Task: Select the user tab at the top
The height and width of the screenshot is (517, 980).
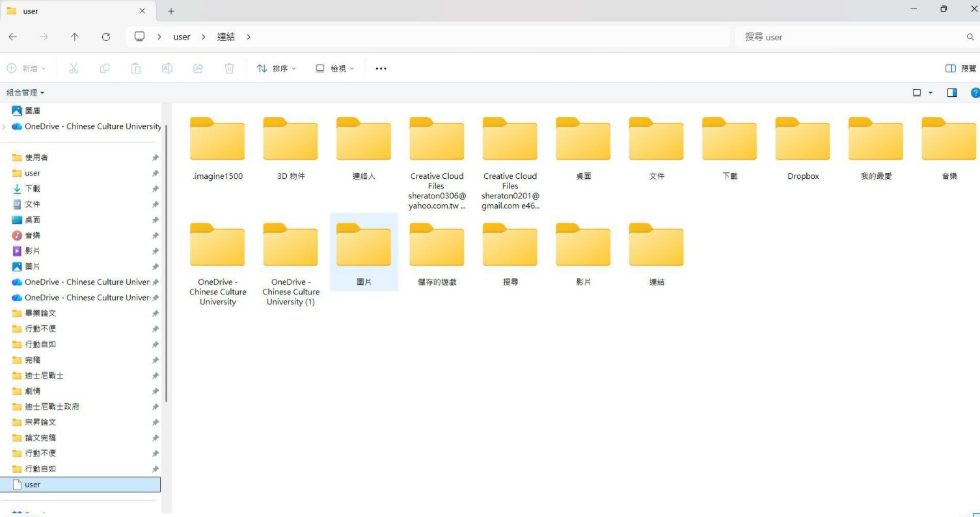Action: click(72, 10)
